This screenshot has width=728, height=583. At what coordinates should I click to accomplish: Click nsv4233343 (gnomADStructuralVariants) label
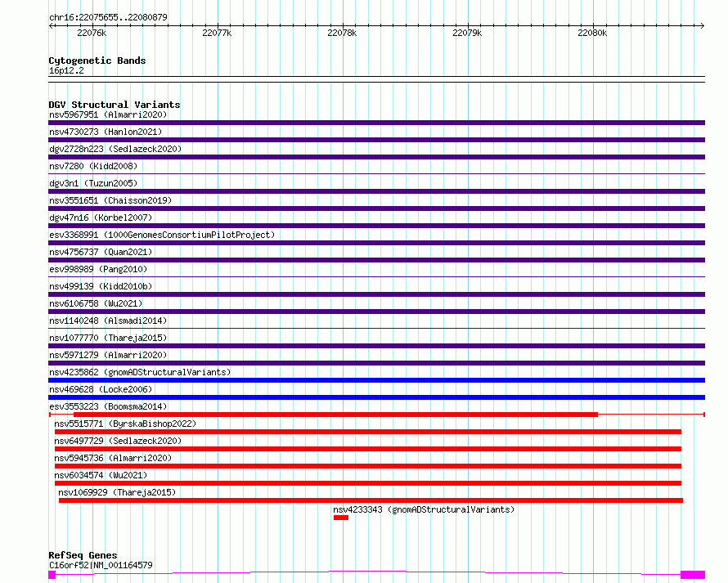click(x=424, y=509)
